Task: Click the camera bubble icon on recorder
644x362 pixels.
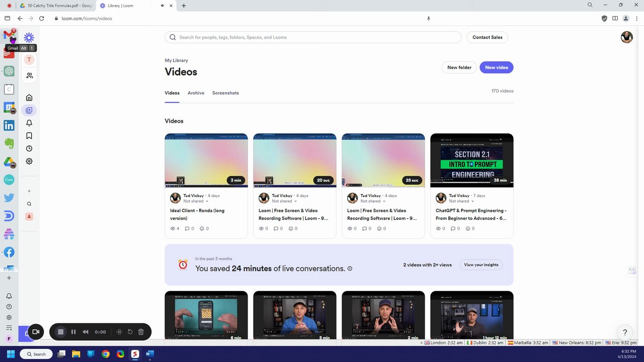Action: tap(36, 332)
